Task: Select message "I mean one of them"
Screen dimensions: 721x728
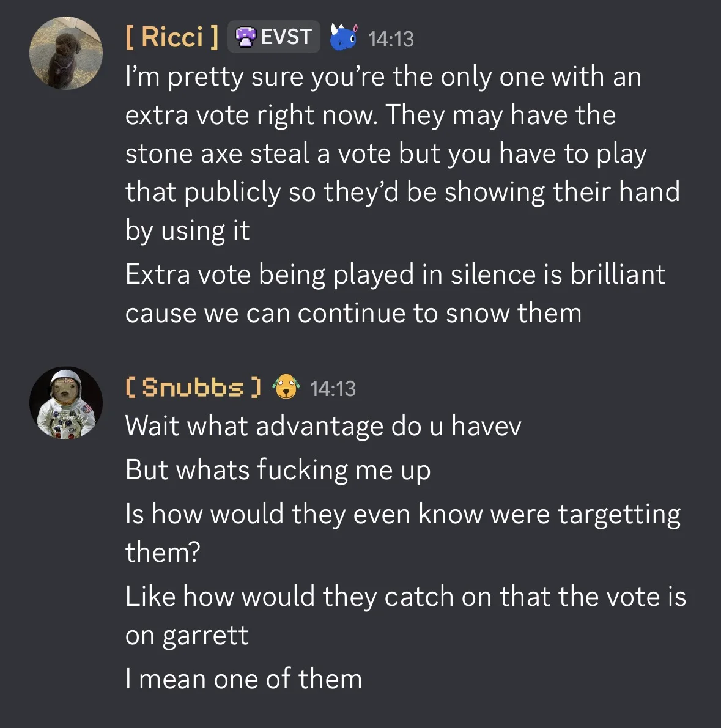Action: point(243,678)
